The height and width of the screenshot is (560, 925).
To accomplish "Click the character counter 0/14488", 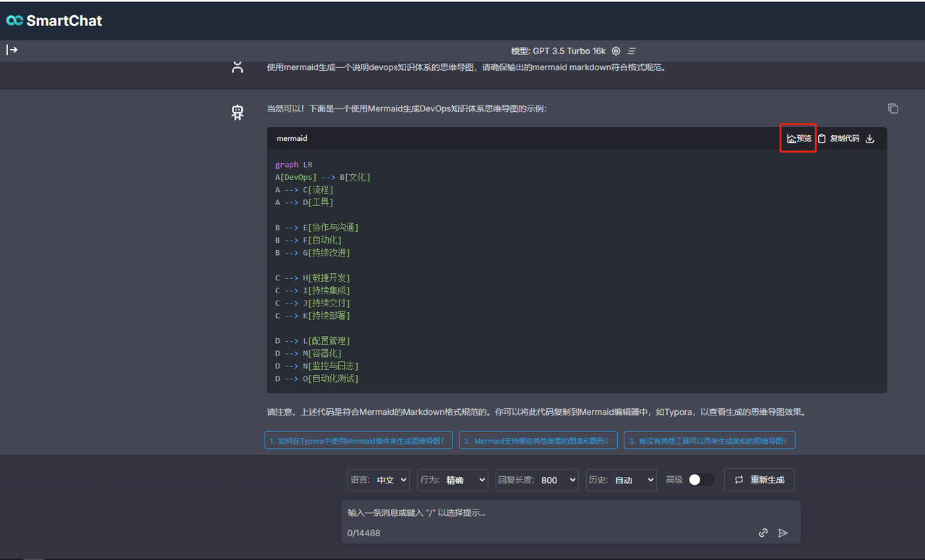I will point(363,533).
